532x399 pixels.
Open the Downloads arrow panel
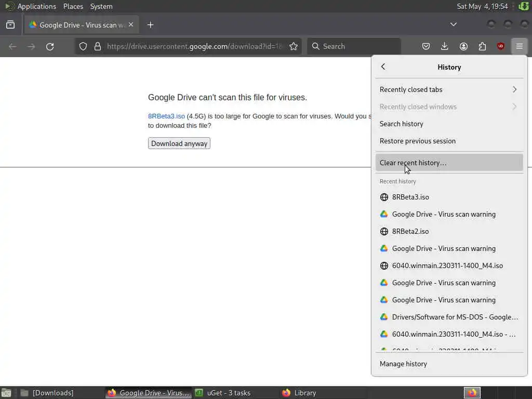point(445,46)
